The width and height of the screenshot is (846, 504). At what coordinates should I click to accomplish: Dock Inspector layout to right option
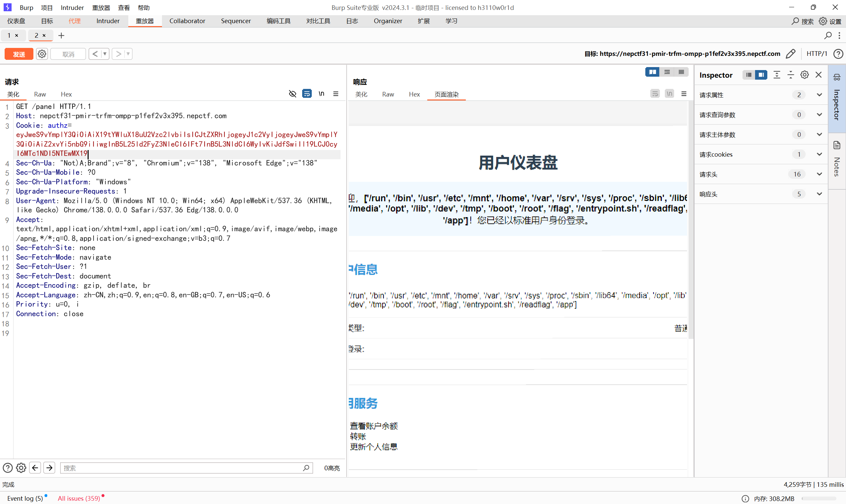point(761,75)
